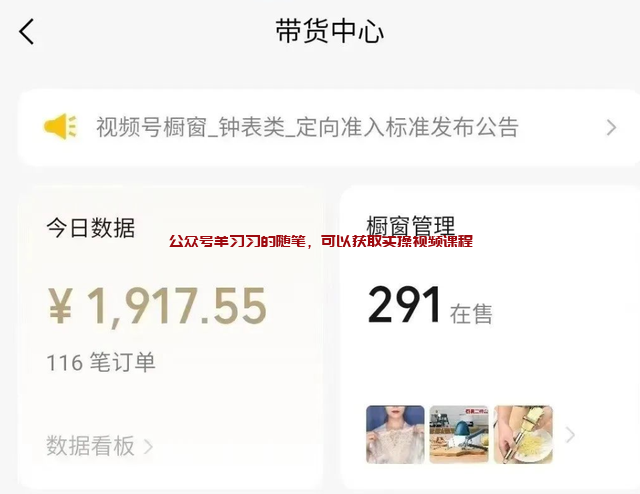Select the 今日数据 card heading
Viewport: 640px width, 494px height.
(91, 228)
